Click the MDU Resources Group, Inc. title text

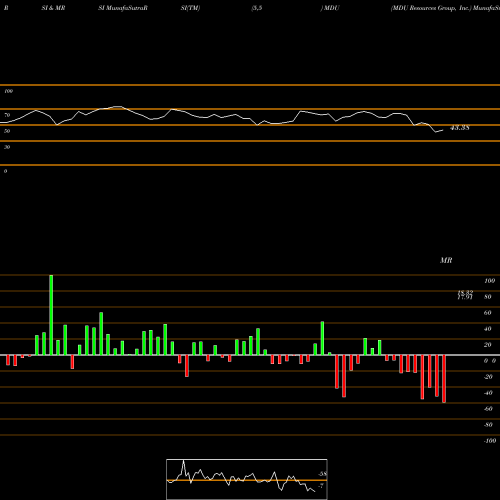431,8
